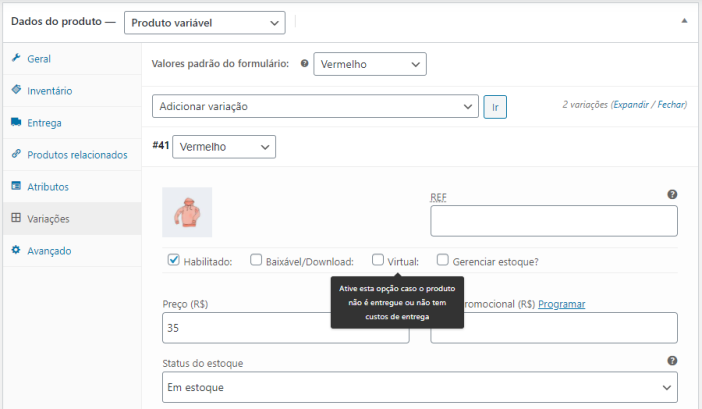Click the Variações grid icon

(x=16, y=218)
